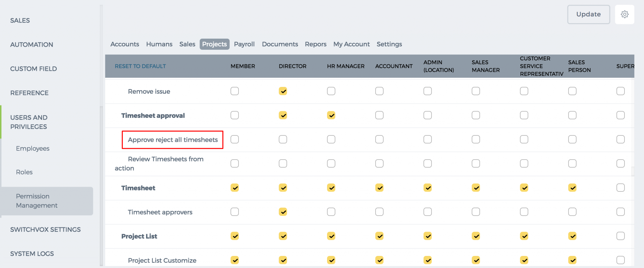Open the My Account tab

351,44
